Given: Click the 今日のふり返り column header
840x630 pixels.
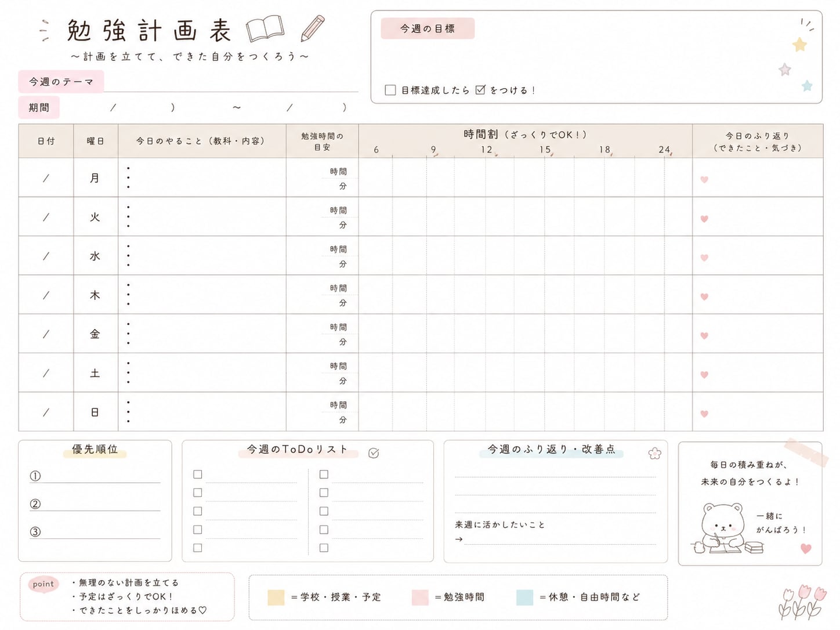Looking at the screenshot, I should (758, 141).
